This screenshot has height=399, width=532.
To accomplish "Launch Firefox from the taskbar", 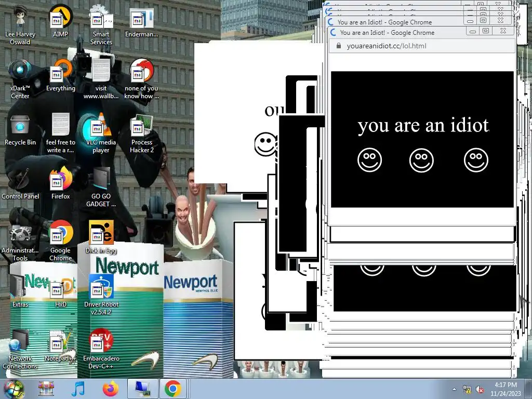I will coord(110,389).
